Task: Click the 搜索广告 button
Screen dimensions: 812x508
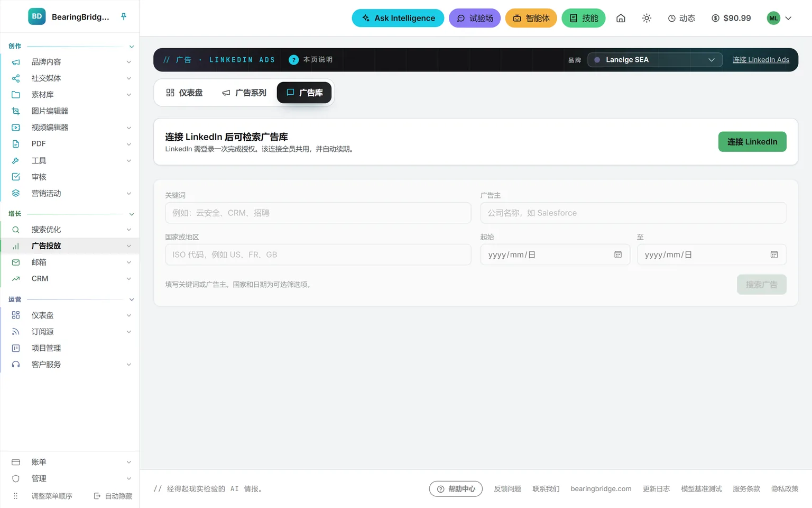Action: pos(762,285)
